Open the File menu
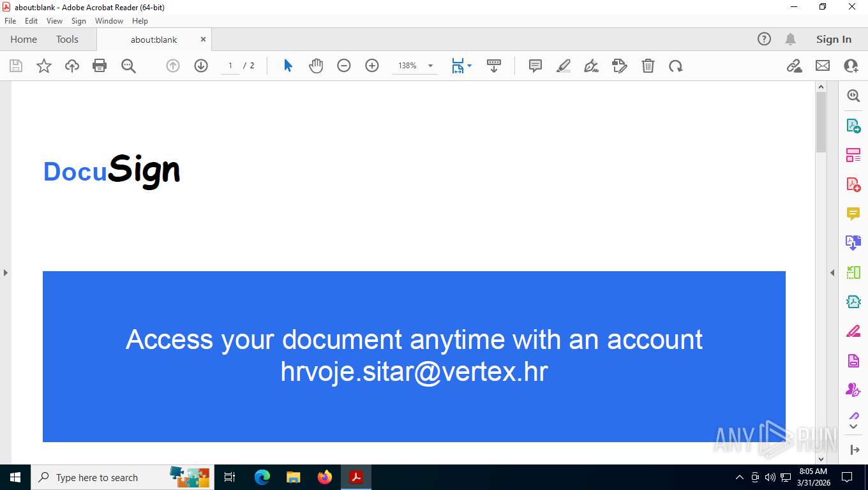 10,21
